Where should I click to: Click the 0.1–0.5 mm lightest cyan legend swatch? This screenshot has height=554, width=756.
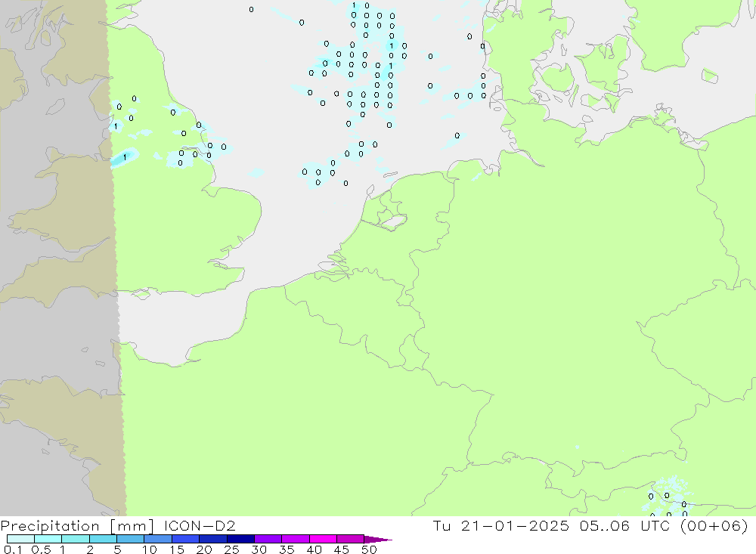point(20,539)
